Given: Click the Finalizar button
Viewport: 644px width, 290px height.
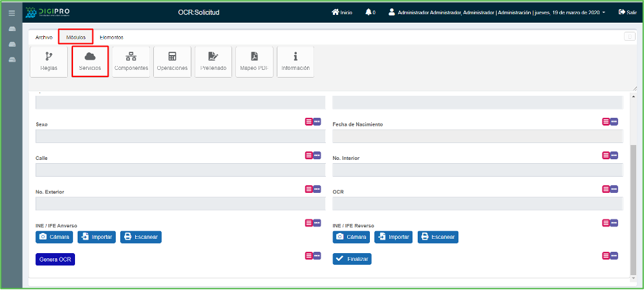Looking at the screenshot, I should click(352, 259).
